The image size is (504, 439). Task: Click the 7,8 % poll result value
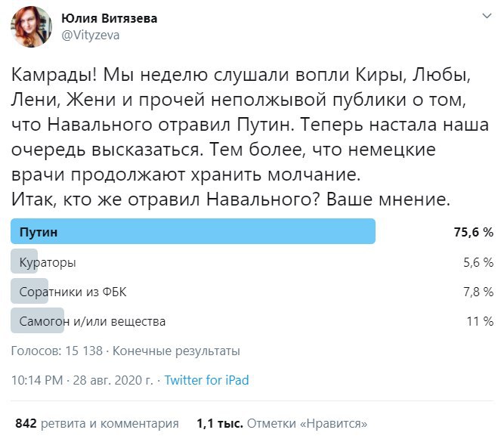[478, 292]
